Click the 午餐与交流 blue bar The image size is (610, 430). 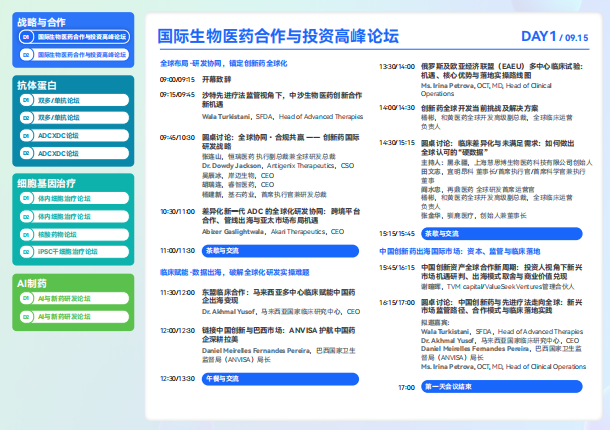280,379
